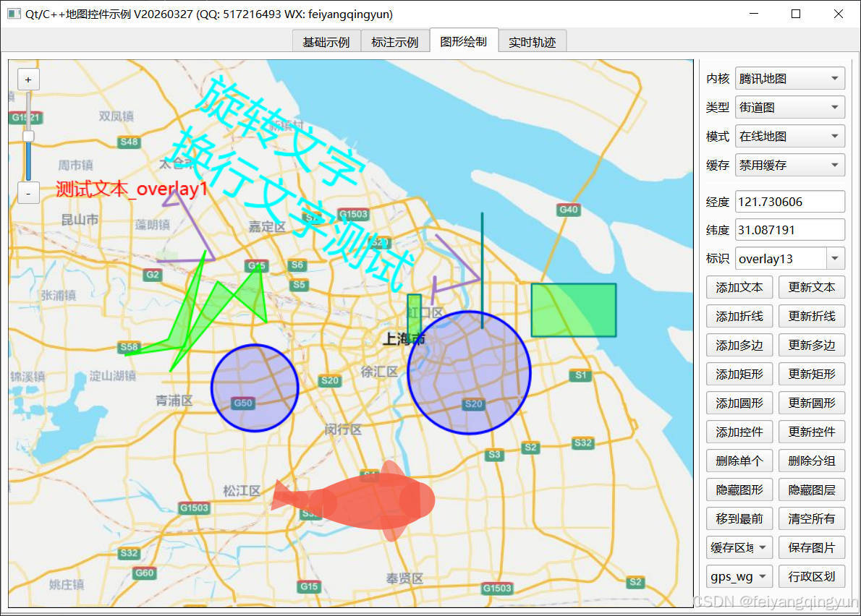861x616 pixels.
Task: Click the 移到最前 button
Action: coord(739,519)
